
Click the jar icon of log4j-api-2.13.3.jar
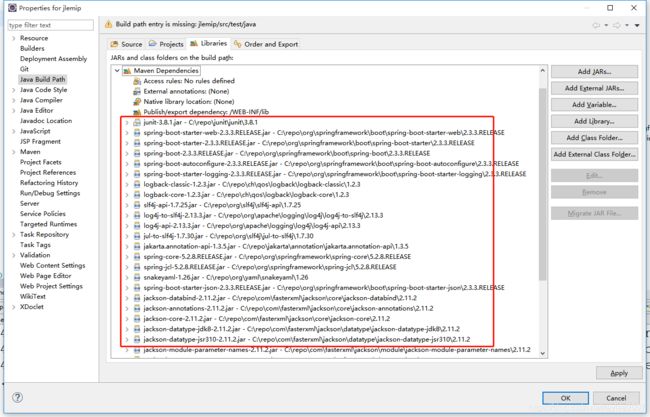point(137,225)
